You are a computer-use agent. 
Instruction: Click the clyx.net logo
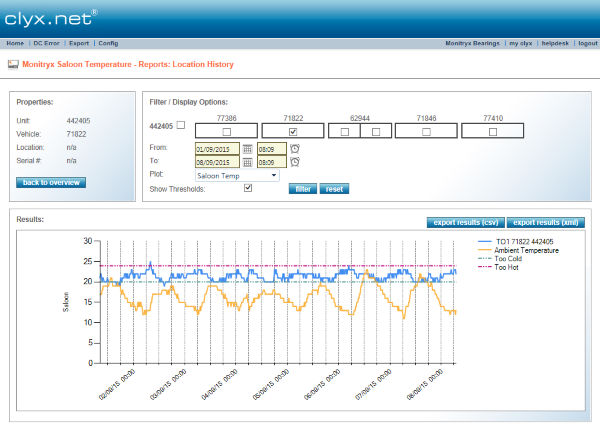[x=51, y=18]
